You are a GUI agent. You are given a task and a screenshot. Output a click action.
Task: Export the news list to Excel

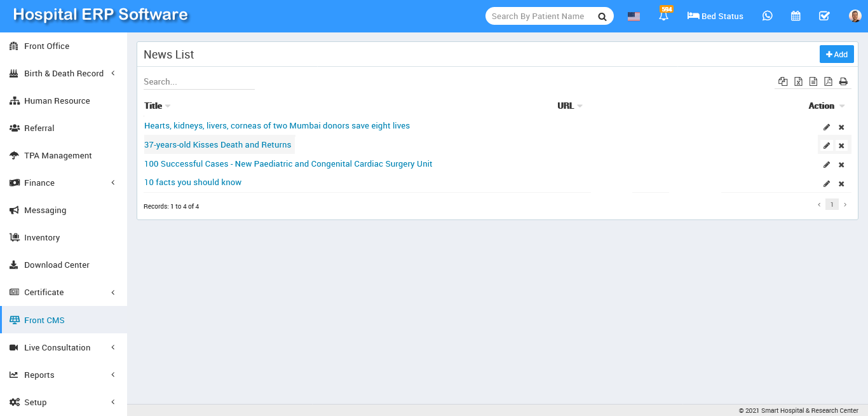click(x=798, y=81)
